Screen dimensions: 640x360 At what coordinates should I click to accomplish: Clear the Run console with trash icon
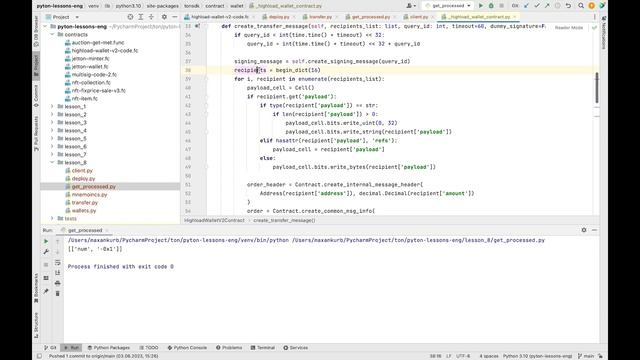click(x=58, y=293)
